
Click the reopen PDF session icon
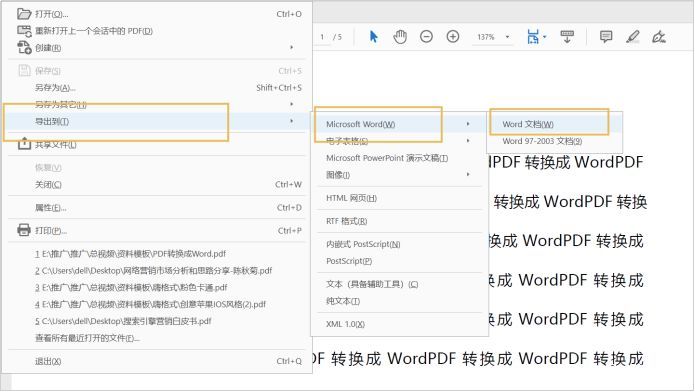pos(24,31)
